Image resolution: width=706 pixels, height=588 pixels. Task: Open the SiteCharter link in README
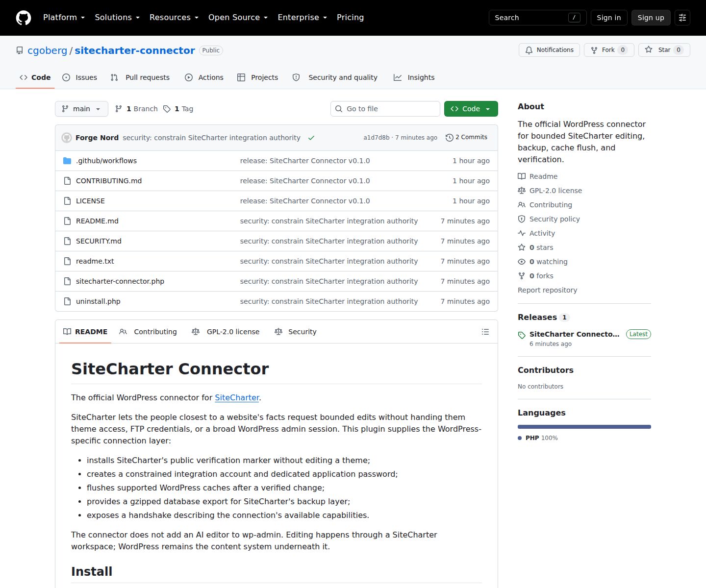[237, 398]
